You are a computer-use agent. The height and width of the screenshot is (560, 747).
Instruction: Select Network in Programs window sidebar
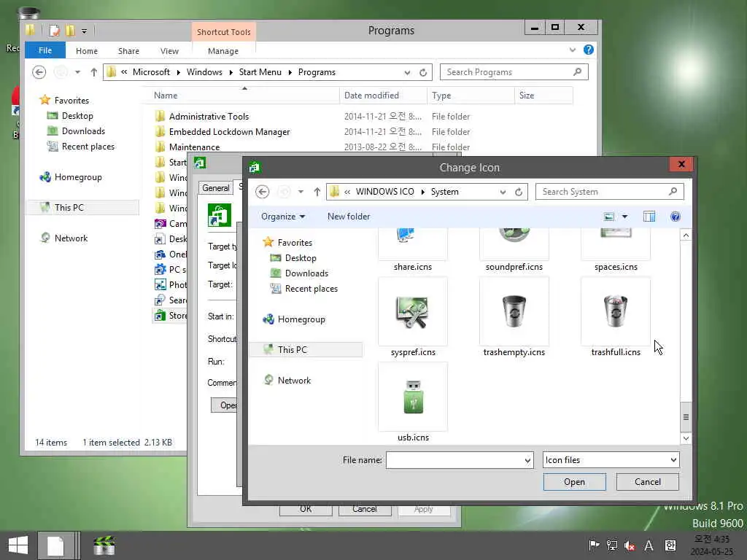tap(71, 238)
